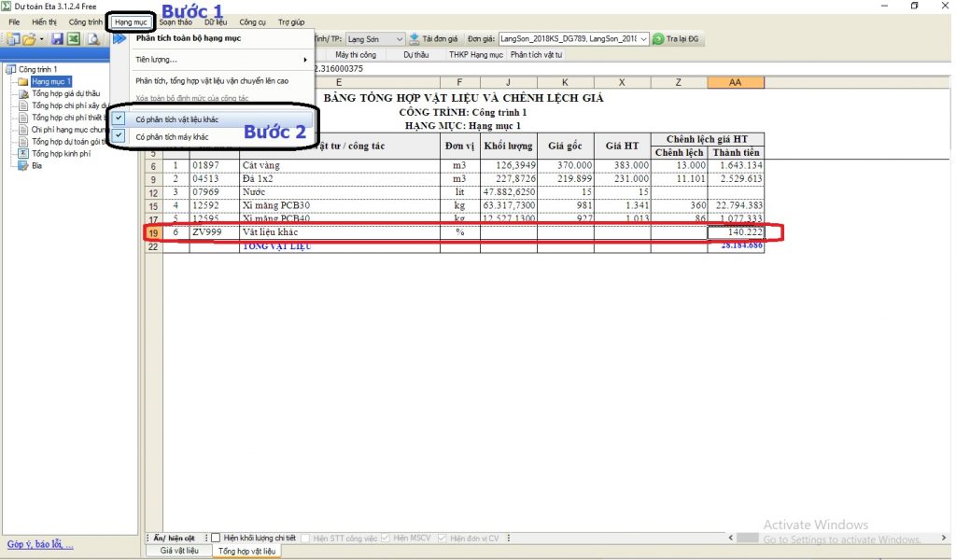Click the Save diskette icon in toolbar
Image resolution: width=956 pixels, height=560 pixels.
coord(57,39)
